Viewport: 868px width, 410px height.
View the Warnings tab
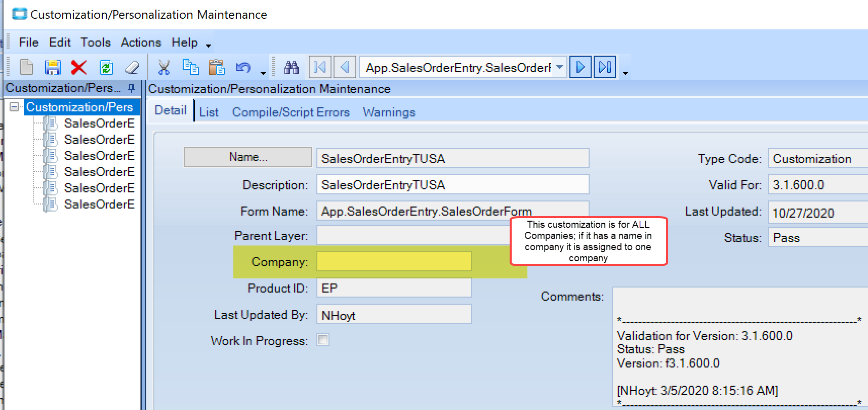pyautogui.click(x=389, y=112)
